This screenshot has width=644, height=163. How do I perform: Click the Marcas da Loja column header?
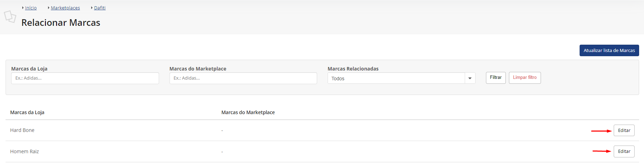pyautogui.click(x=27, y=112)
